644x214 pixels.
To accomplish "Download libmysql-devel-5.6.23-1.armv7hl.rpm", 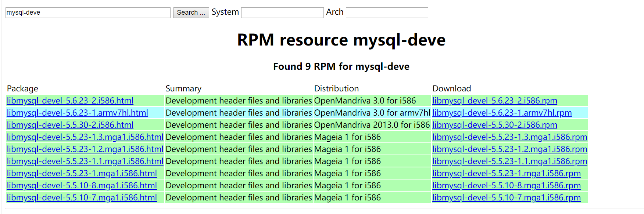I will pyautogui.click(x=502, y=113).
